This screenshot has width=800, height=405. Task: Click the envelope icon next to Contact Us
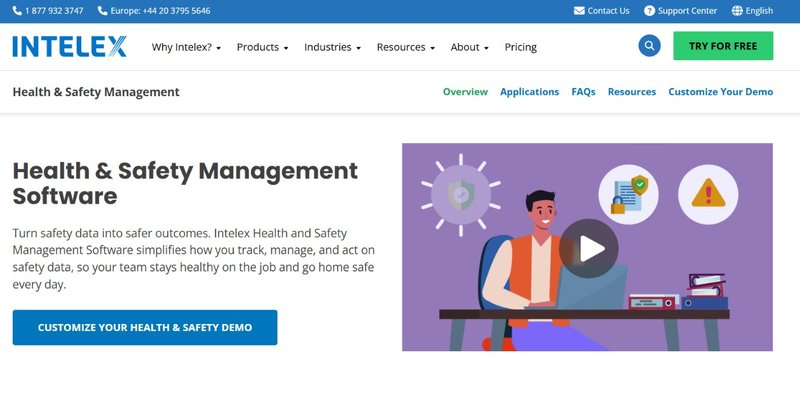click(x=579, y=11)
